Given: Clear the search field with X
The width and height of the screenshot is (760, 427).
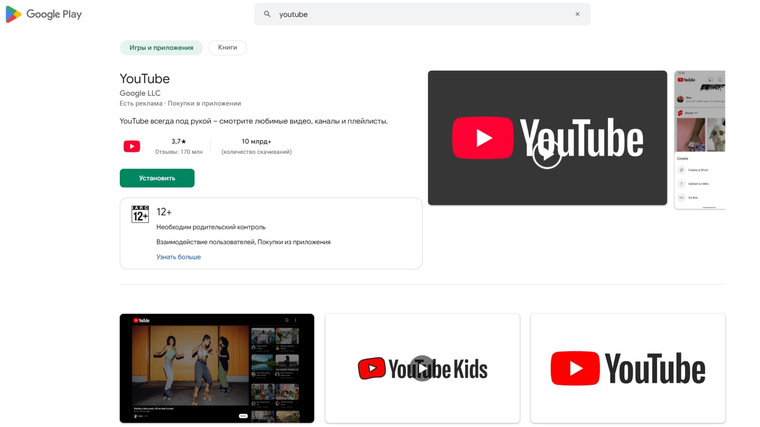Looking at the screenshot, I should coord(577,14).
